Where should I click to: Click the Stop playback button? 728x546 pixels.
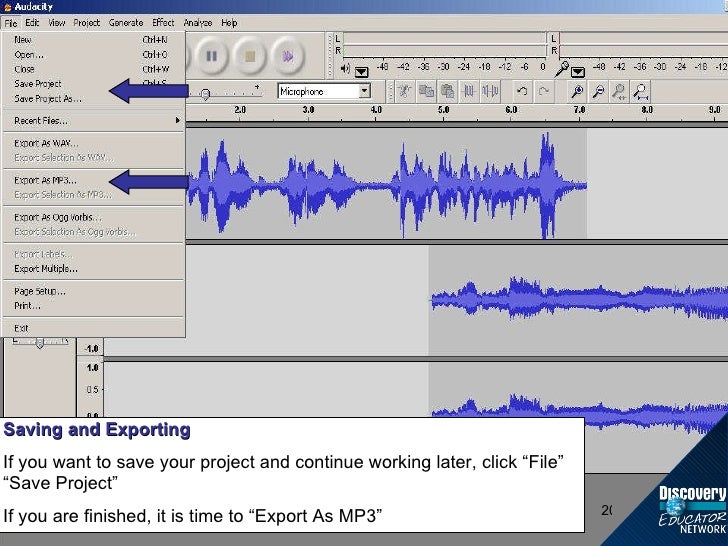[x=250, y=56]
